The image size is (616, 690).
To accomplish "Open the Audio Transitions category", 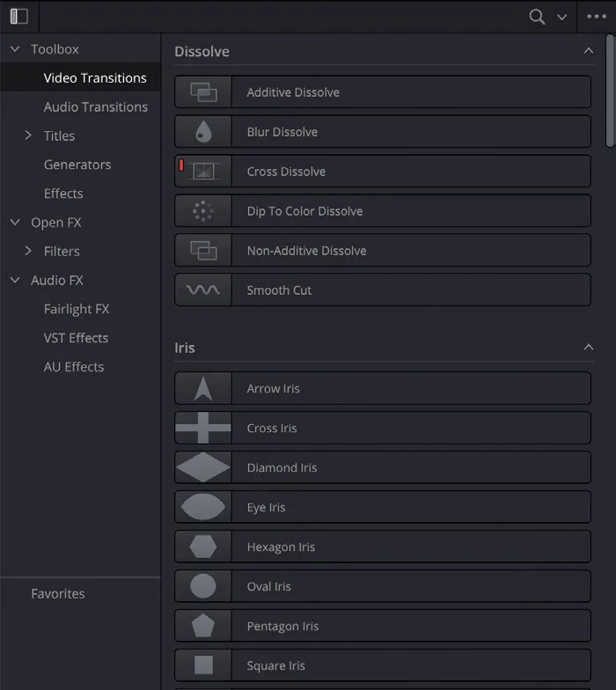I will pyautogui.click(x=95, y=107).
